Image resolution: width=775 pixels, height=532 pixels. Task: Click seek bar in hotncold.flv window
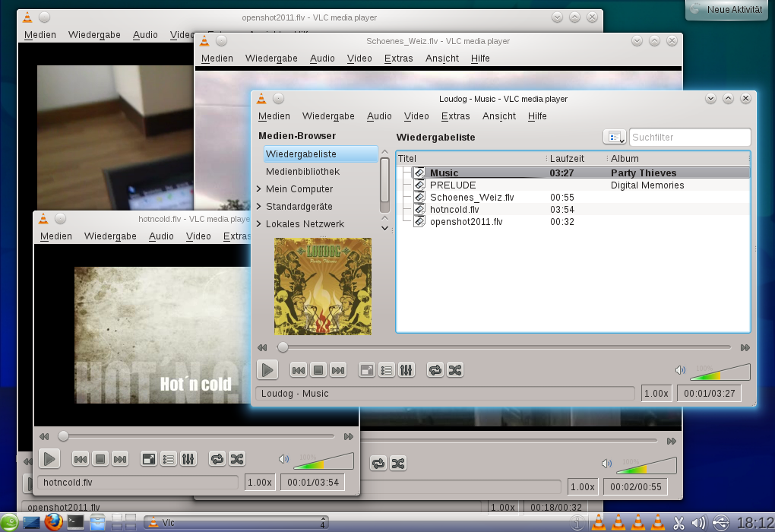click(x=196, y=436)
